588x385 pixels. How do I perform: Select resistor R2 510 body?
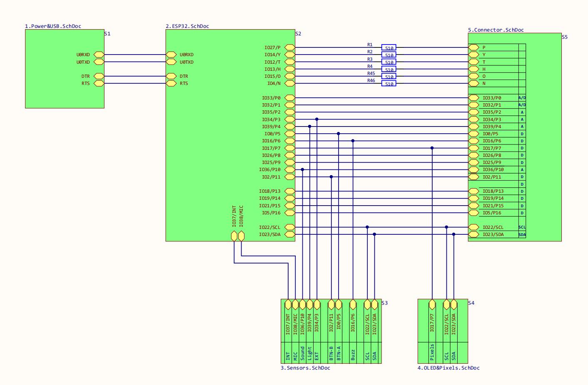click(389, 55)
